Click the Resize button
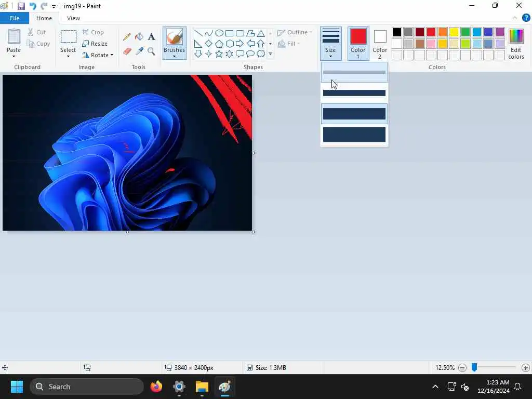Image resolution: width=532 pixels, height=399 pixels. (95, 44)
